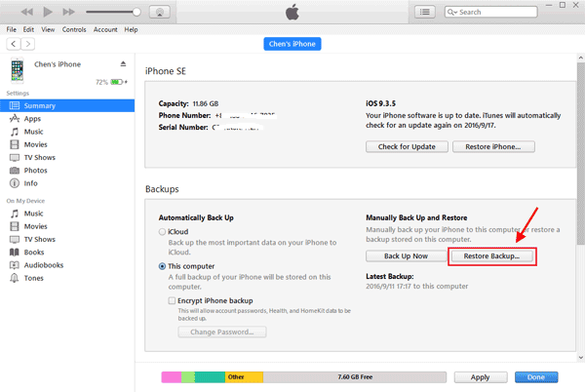Click the search magnifier dropdown icon

coord(452,12)
